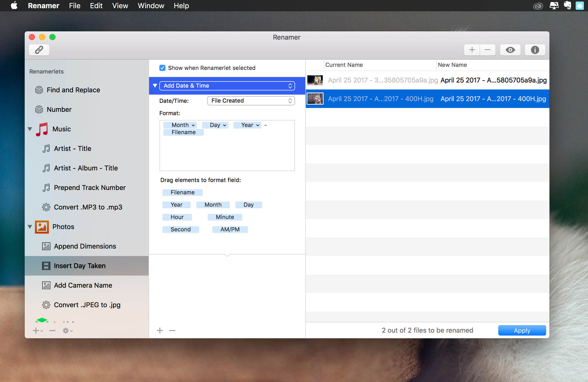Click the Convert .JPEG to .jpg icon
Viewport: 588px width, 382px height.
point(46,305)
